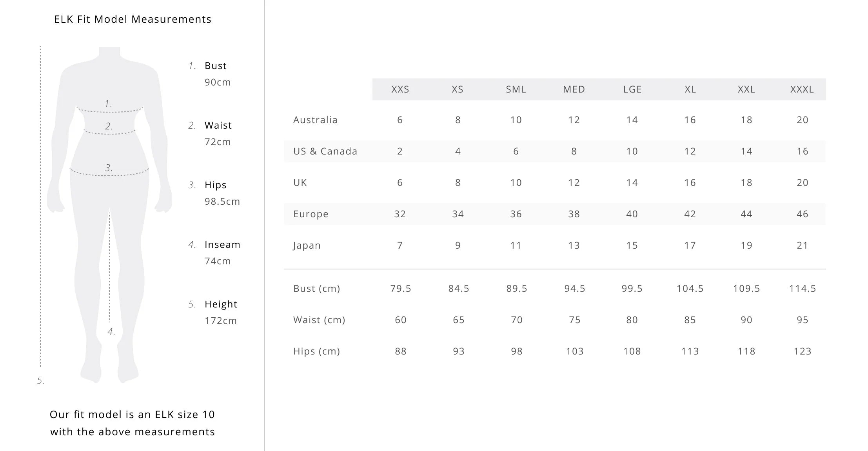Viewport: 868px width, 451px height.
Task: Select the XL bust value 104.5
Action: (690, 289)
